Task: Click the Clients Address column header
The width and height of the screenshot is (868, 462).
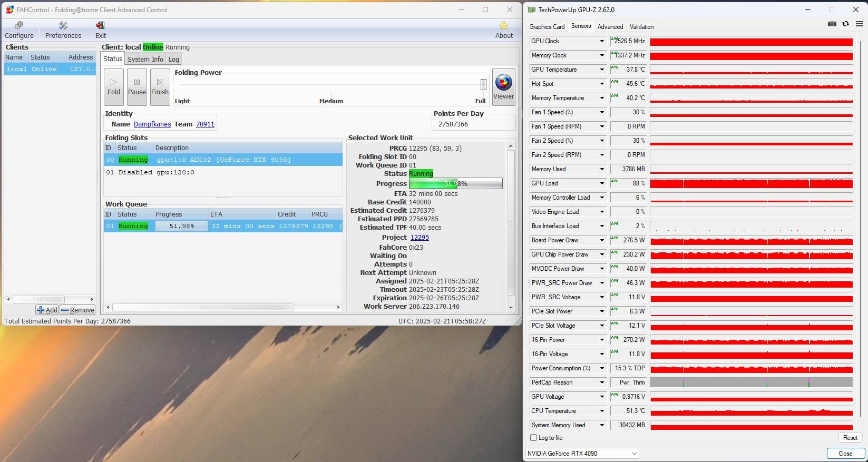Action: click(x=81, y=57)
